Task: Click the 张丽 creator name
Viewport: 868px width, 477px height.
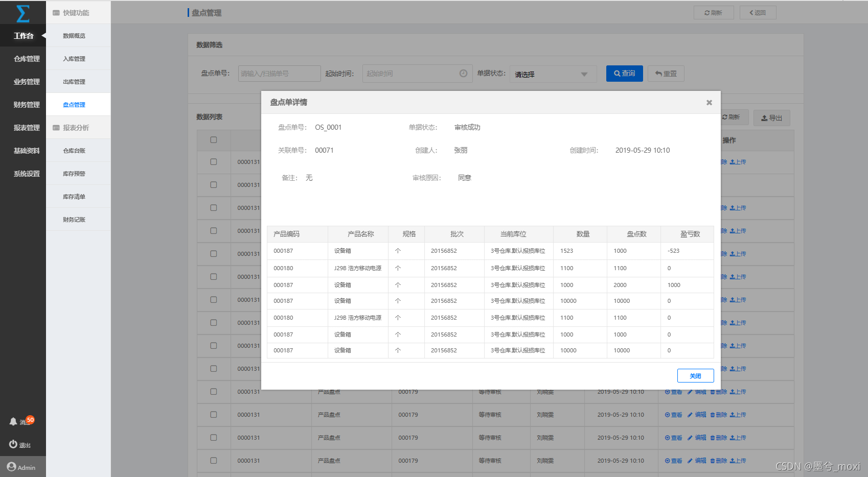Action: point(461,150)
